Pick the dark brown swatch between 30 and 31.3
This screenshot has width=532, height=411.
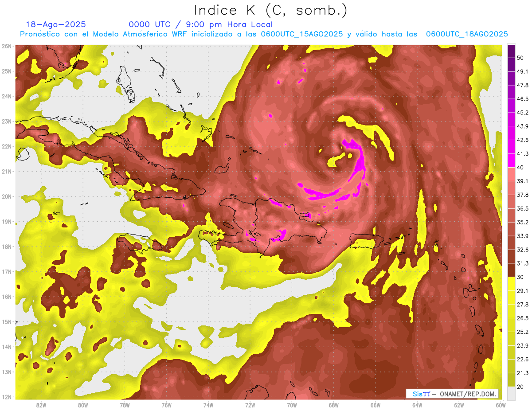pos(512,270)
